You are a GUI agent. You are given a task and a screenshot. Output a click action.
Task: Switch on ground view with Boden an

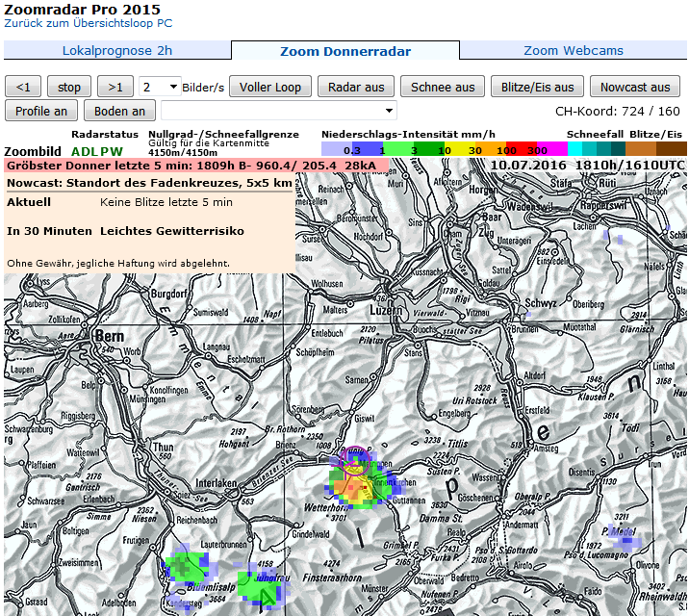pos(119,111)
